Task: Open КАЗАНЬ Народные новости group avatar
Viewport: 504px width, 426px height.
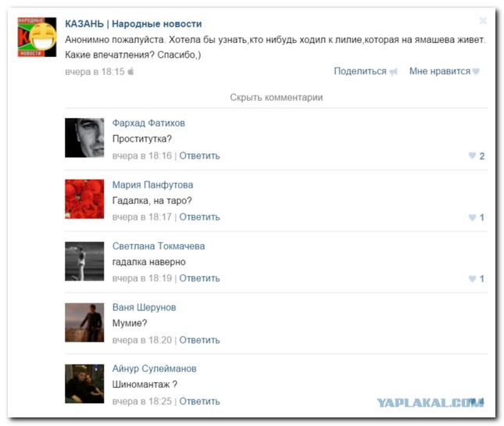Action: pyautogui.click(x=37, y=37)
